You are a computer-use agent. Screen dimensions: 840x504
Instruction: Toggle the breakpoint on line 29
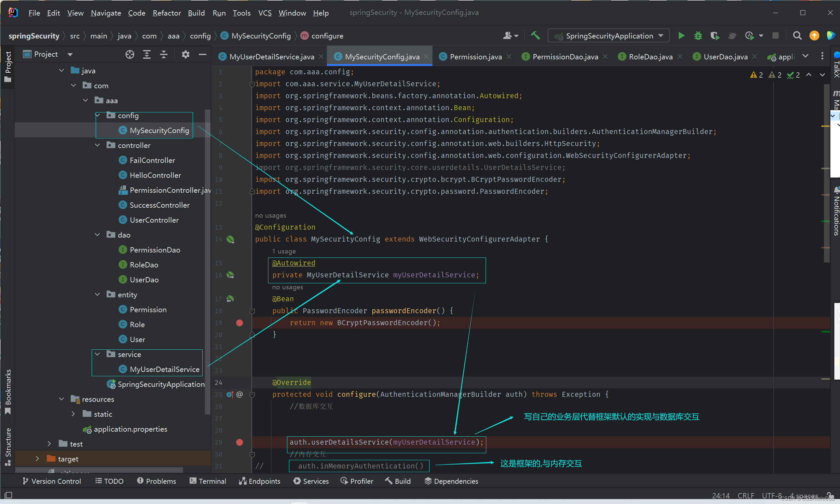[x=240, y=442]
